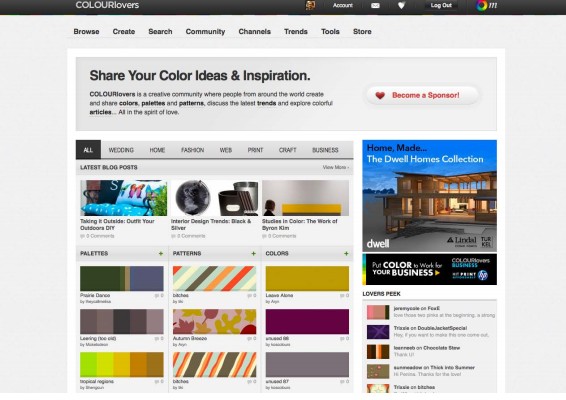This screenshot has width=566, height=400.
Task: Open the mail envelope icon
Action: click(375, 5)
